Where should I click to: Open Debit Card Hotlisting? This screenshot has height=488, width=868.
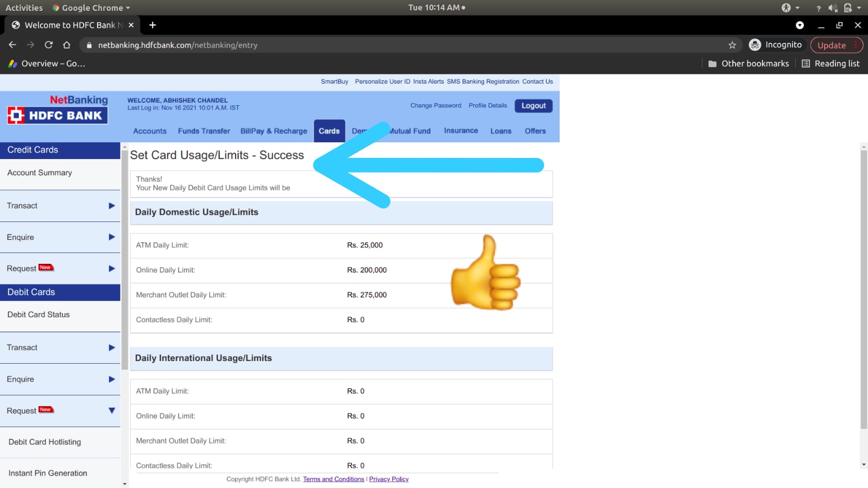pos(60,442)
